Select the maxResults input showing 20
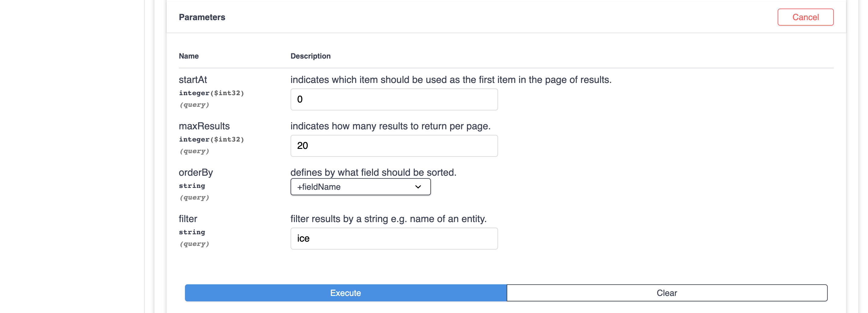This screenshot has height=313, width=868. [394, 146]
